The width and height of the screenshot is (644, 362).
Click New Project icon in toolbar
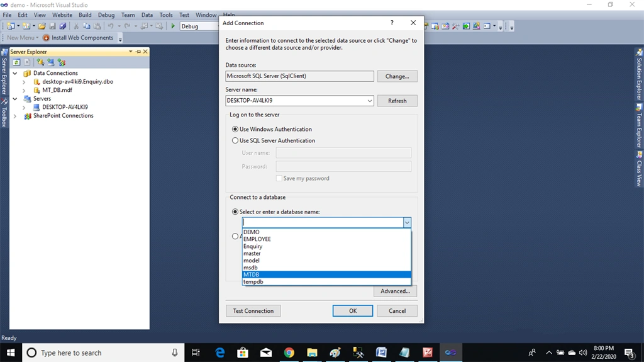click(11, 26)
